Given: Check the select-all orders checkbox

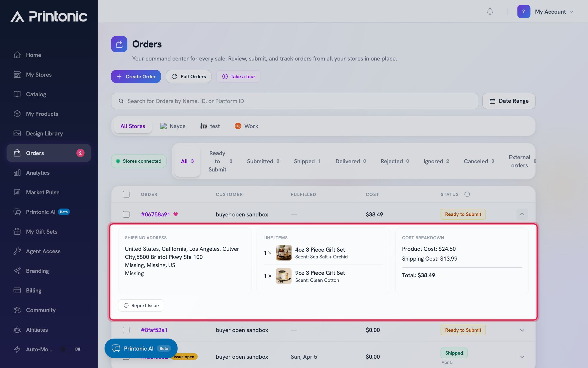Looking at the screenshot, I should (126, 194).
